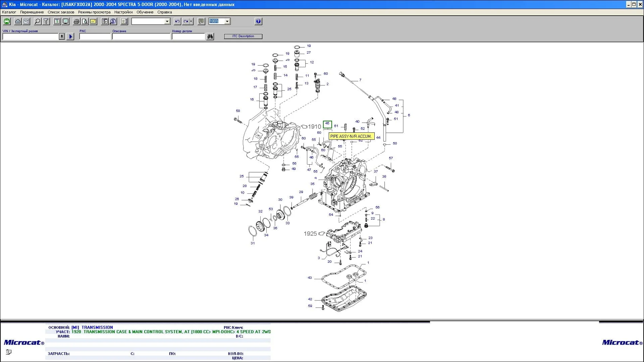
Task: Open print preview icon
Action: tap(85, 21)
